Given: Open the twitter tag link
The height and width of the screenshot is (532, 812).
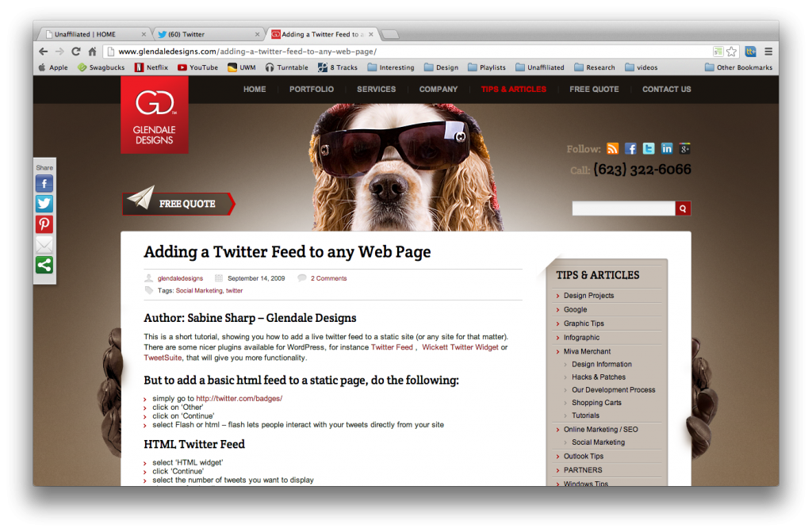Looking at the screenshot, I should [234, 291].
